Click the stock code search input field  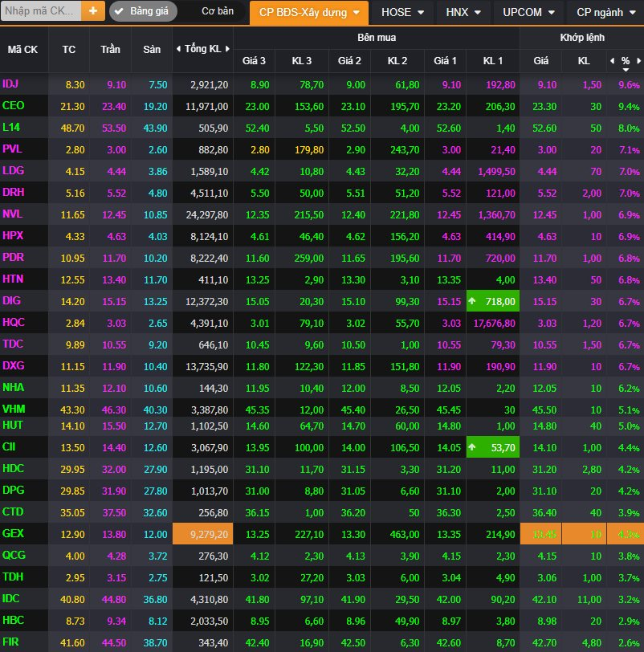click(40, 11)
